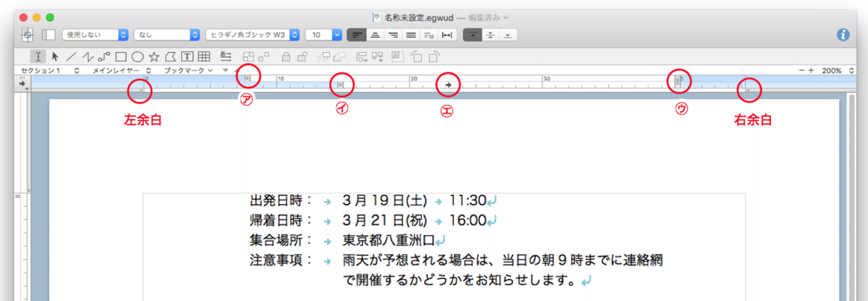Screen dimensions: 868x301
Task: Click the first-line indent marker on ruler
Action: (247, 77)
